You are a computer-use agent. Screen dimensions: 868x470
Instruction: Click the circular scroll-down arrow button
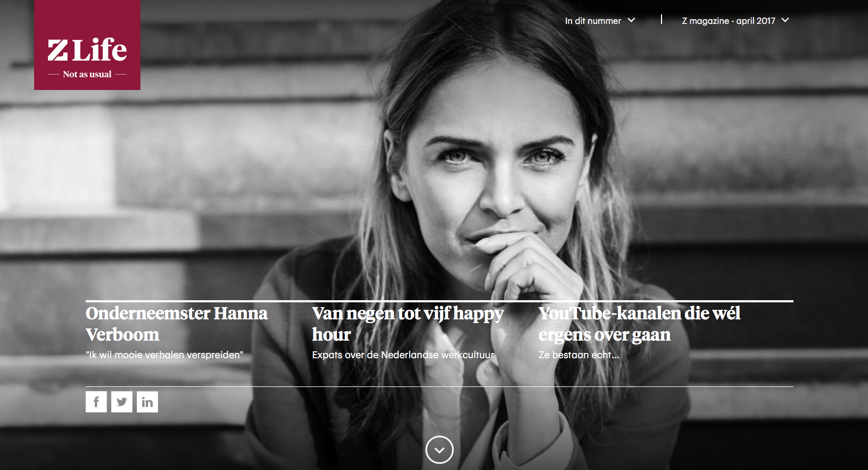[x=440, y=450]
